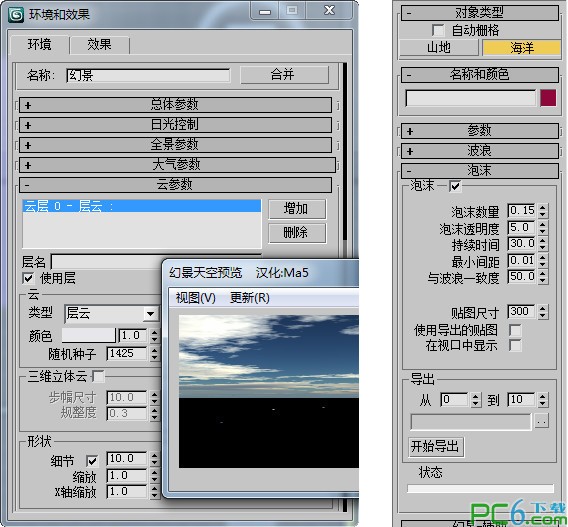Expand the 大气参数 rollout
Image resolution: width=568 pixels, height=527 pixels.
click(x=177, y=165)
